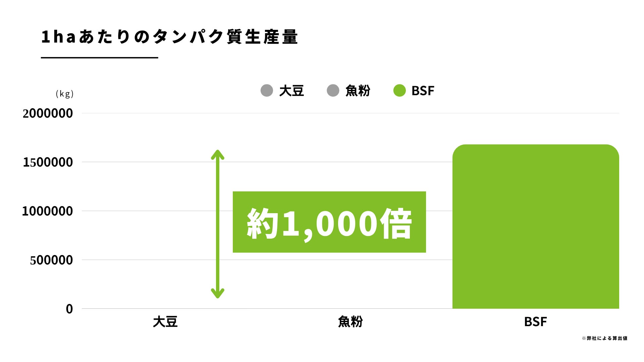
Task: Select the 大豆 legend label text
Action: pyautogui.click(x=291, y=91)
